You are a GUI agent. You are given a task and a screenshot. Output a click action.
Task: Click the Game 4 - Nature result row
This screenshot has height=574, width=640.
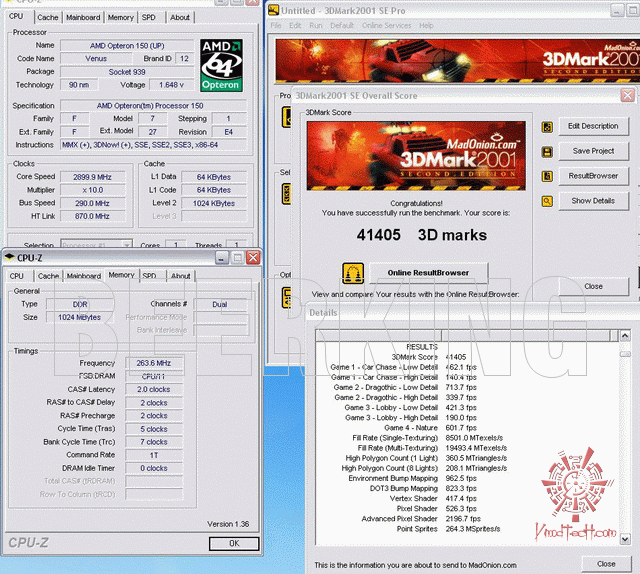(x=430, y=428)
